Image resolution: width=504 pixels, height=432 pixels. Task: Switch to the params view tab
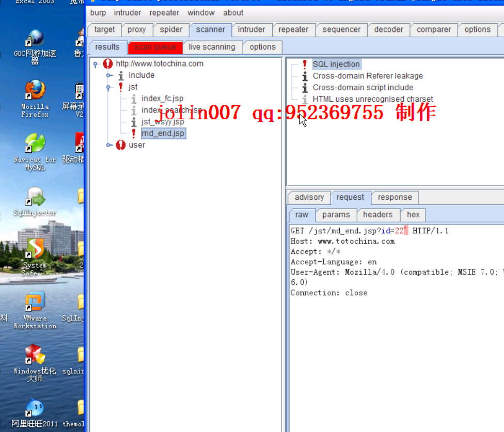[x=336, y=215]
